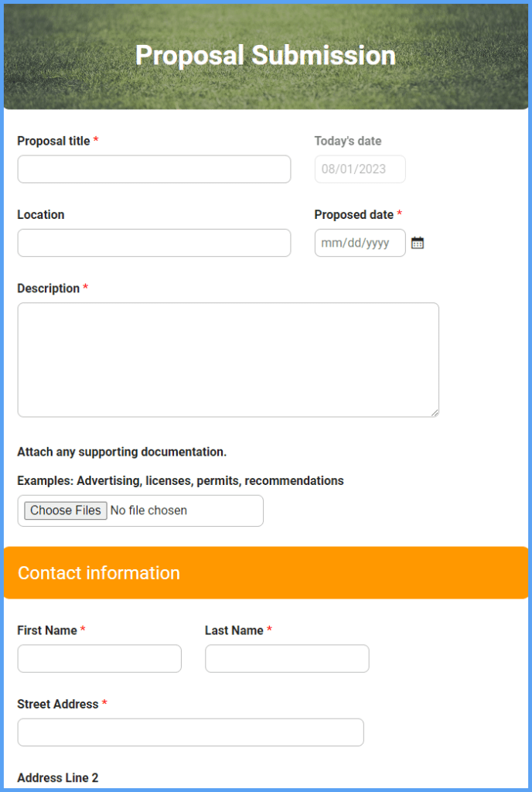Click the Today's date field

tap(360, 169)
